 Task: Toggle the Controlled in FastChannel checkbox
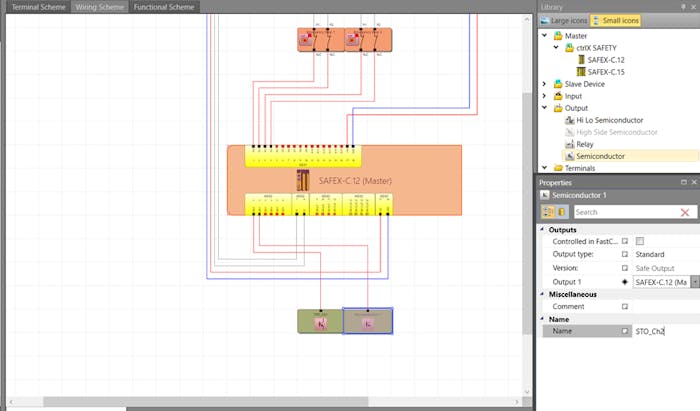640,241
